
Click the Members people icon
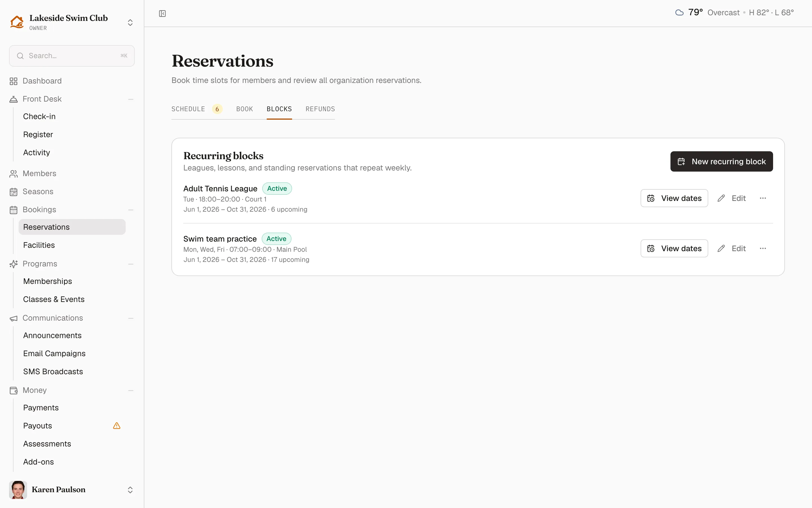[14, 174]
